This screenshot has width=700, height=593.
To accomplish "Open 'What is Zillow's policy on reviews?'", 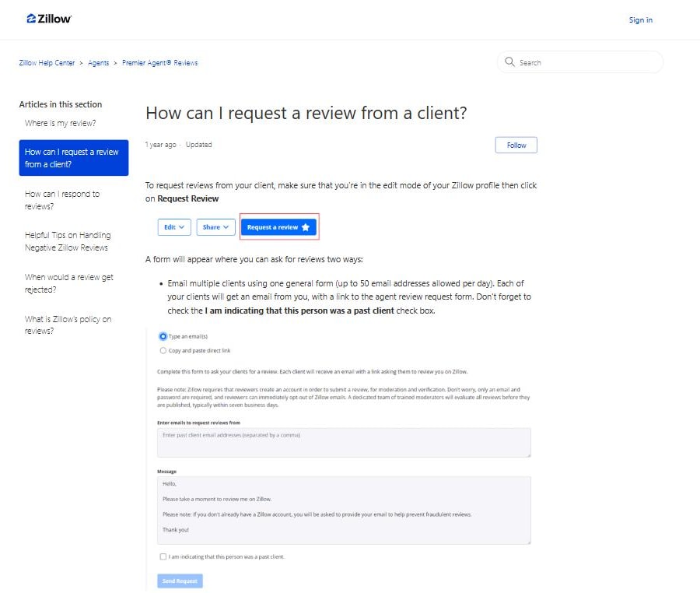I will pos(68,325).
